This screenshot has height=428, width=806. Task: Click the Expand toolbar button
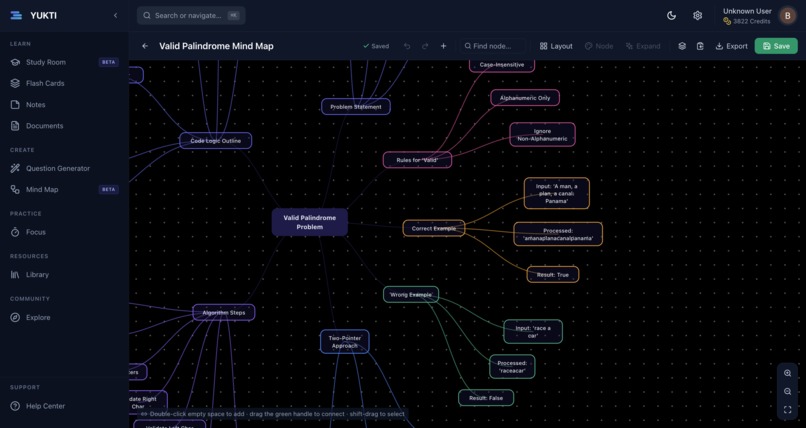click(x=643, y=46)
